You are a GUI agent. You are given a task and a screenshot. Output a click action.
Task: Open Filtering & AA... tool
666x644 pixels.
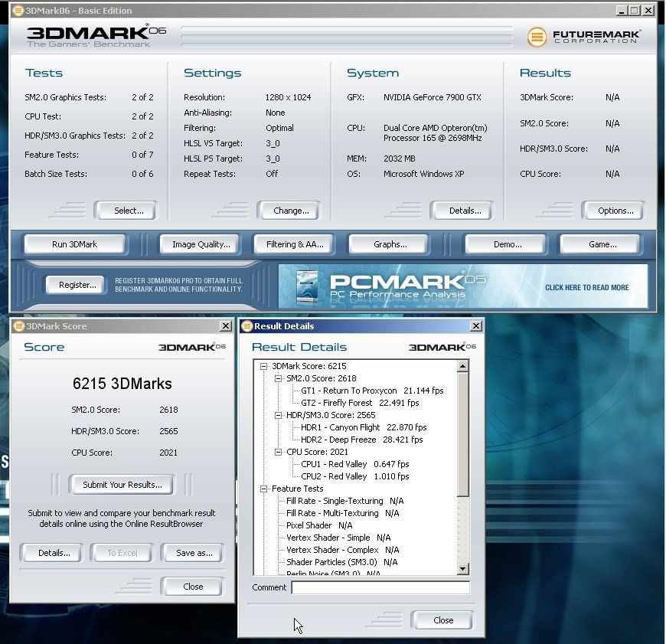point(294,245)
